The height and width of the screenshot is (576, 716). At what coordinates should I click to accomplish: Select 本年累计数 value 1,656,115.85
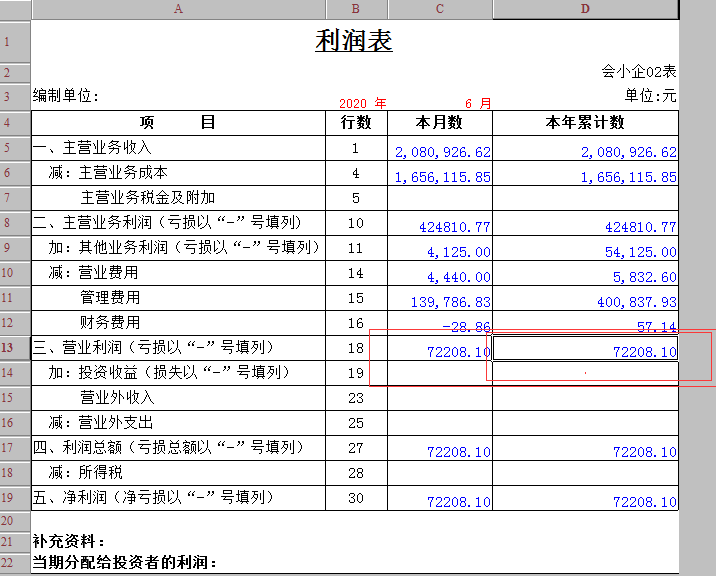pyautogui.click(x=585, y=173)
